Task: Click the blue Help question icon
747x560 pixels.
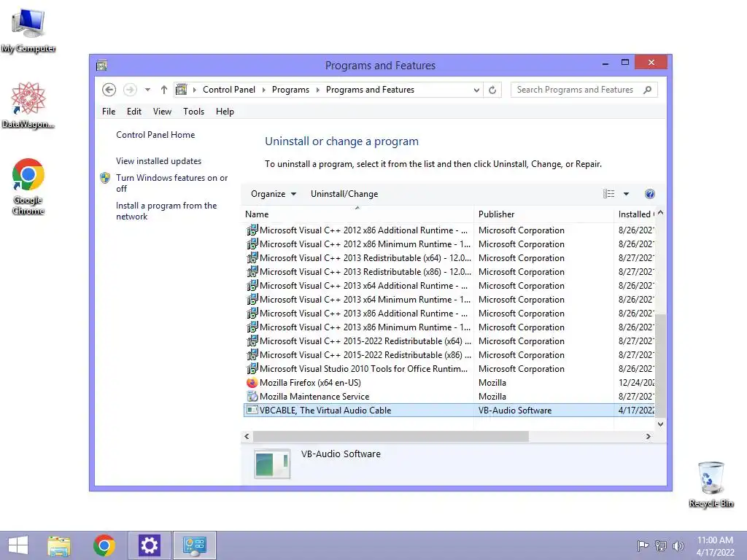Action: [x=650, y=194]
